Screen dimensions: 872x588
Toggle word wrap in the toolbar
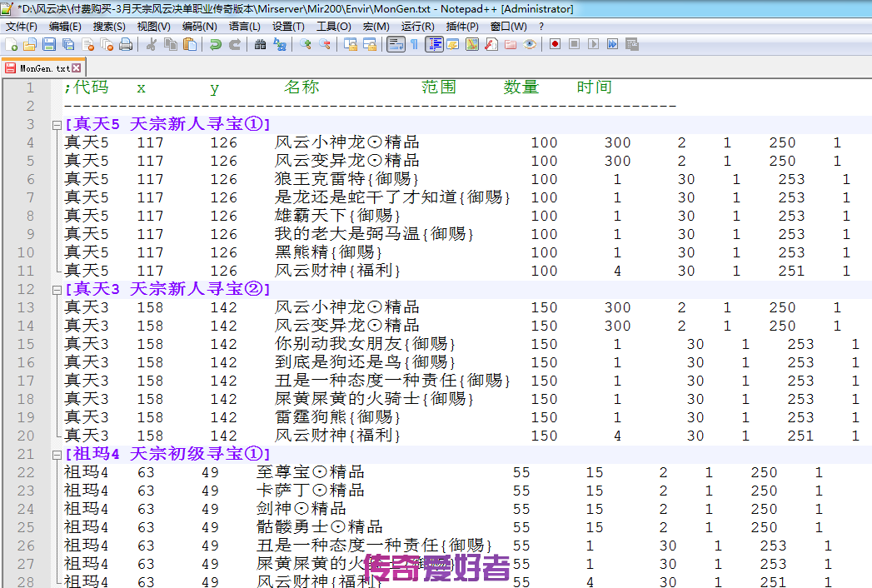pyautogui.click(x=396, y=44)
